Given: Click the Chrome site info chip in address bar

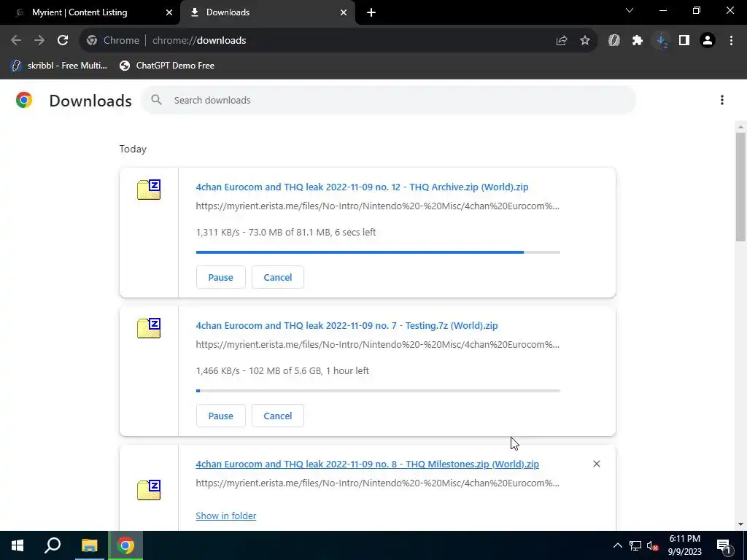Looking at the screenshot, I should pyautogui.click(x=113, y=41).
